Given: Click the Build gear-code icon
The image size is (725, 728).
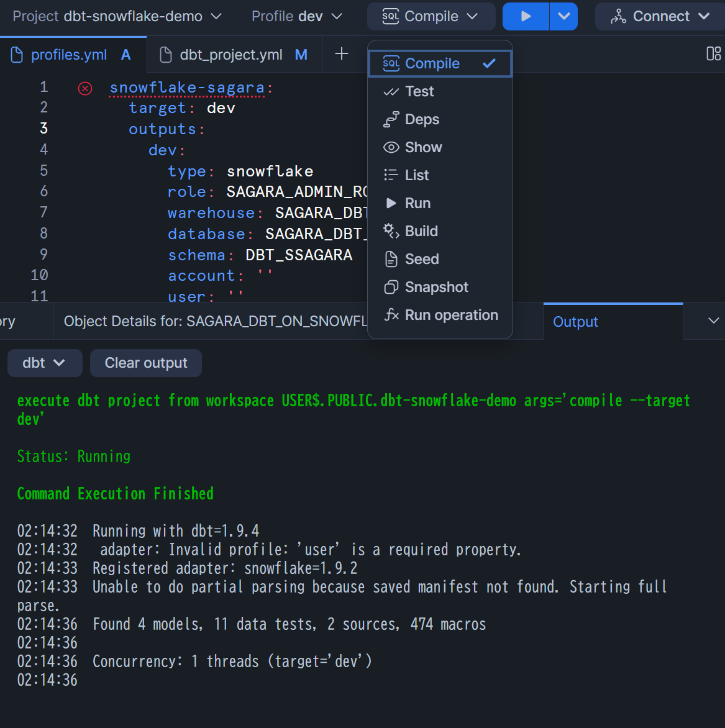Looking at the screenshot, I should click(391, 230).
